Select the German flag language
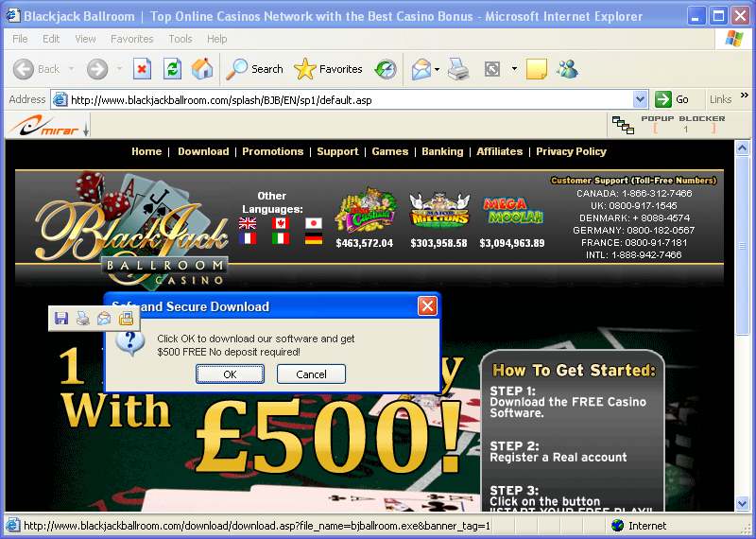Screen dimensions: 756x539 point(314,238)
